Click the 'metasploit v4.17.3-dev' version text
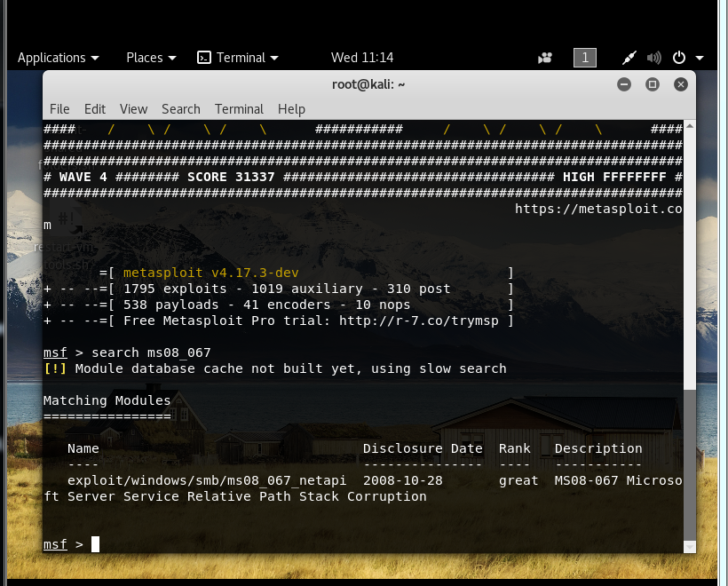Screen dimensions: 728x586 tap(210, 273)
